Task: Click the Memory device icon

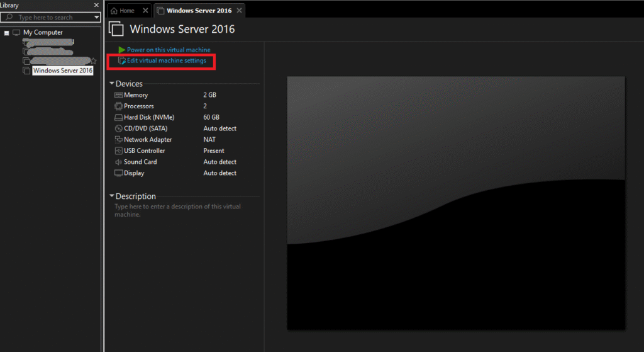Action: 119,95
